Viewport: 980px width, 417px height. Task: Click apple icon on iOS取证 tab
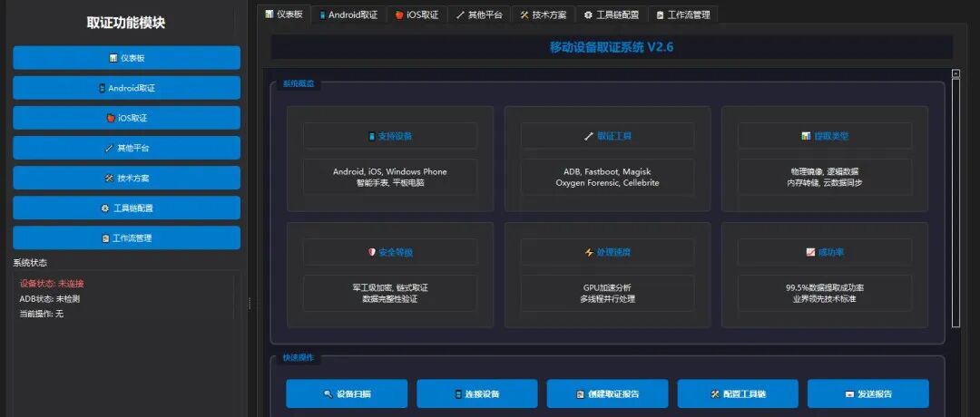click(398, 15)
